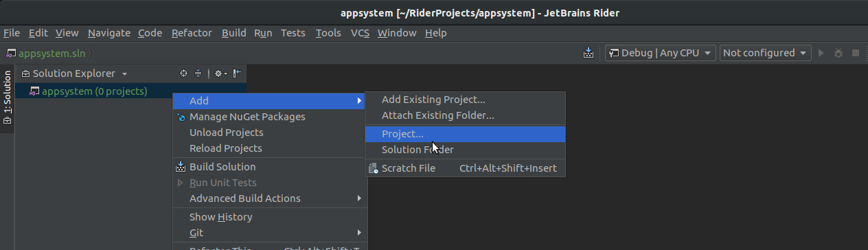Viewport: 868px width, 250px height.
Task: Open the Not configured run configuration dropdown
Action: tap(765, 53)
